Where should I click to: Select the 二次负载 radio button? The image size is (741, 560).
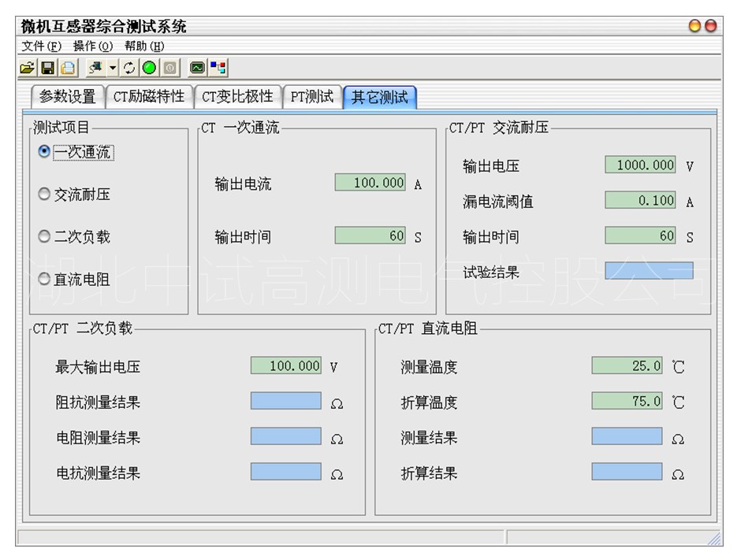point(44,236)
